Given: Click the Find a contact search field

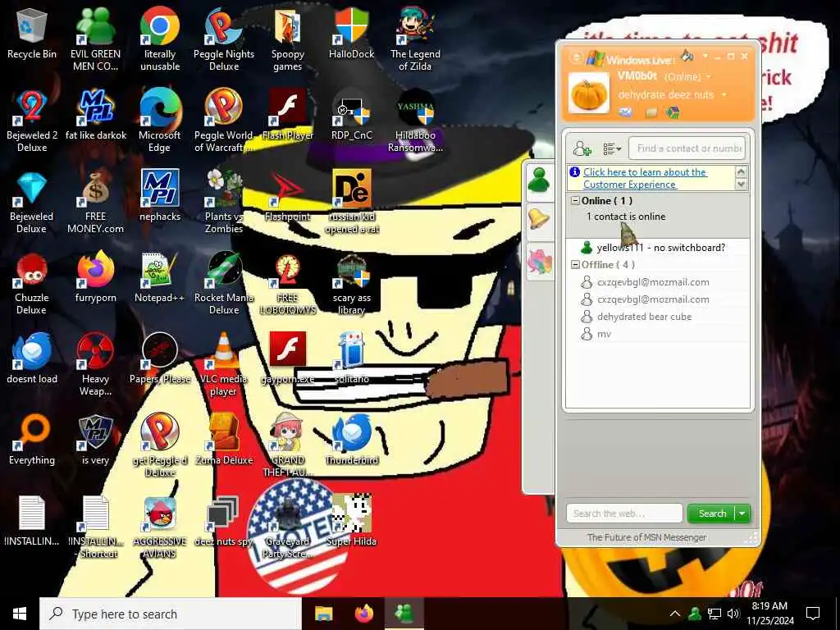Looking at the screenshot, I should pyautogui.click(x=687, y=148).
